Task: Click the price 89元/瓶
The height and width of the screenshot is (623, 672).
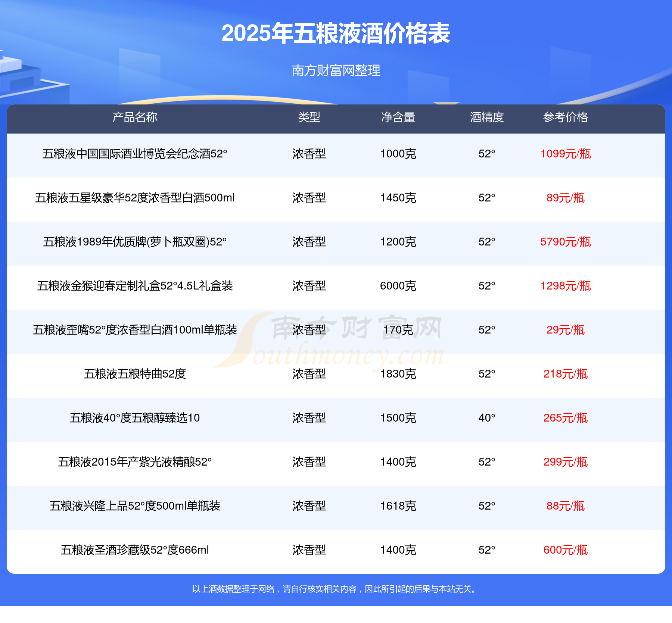Action: coord(566,198)
